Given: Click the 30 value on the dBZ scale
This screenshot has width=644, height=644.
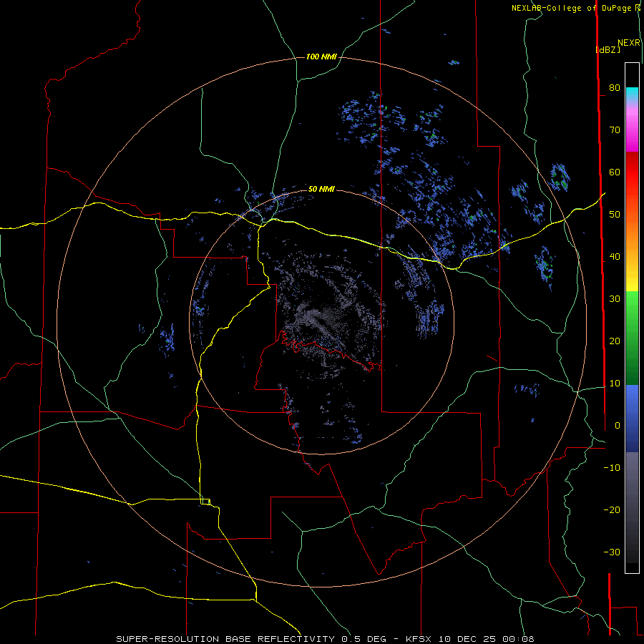Looking at the screenshot, I should (x=615, y=298).
